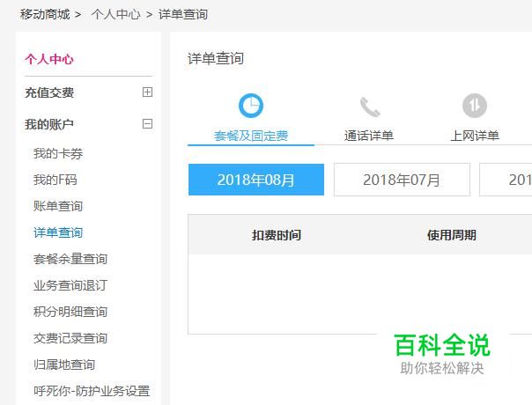Open 呼死你-防护业务设置 in the sidebar
Screen dimensions: 532x405
92,391
